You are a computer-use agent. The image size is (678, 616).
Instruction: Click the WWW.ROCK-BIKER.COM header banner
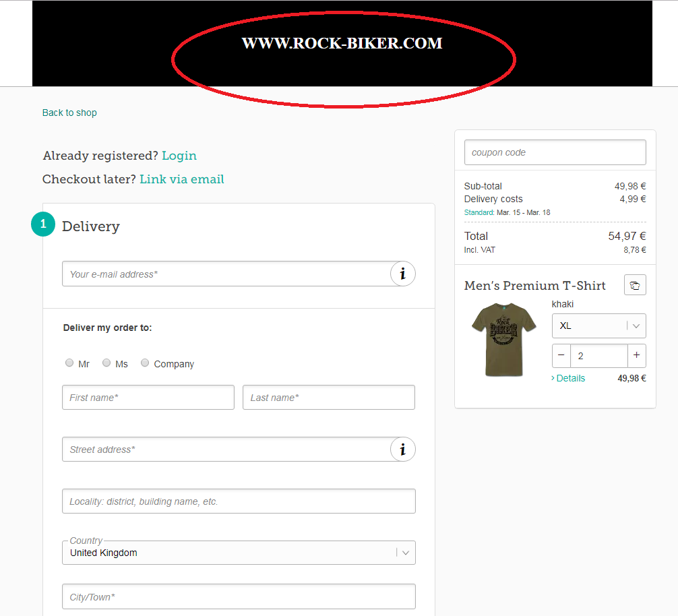342,44
